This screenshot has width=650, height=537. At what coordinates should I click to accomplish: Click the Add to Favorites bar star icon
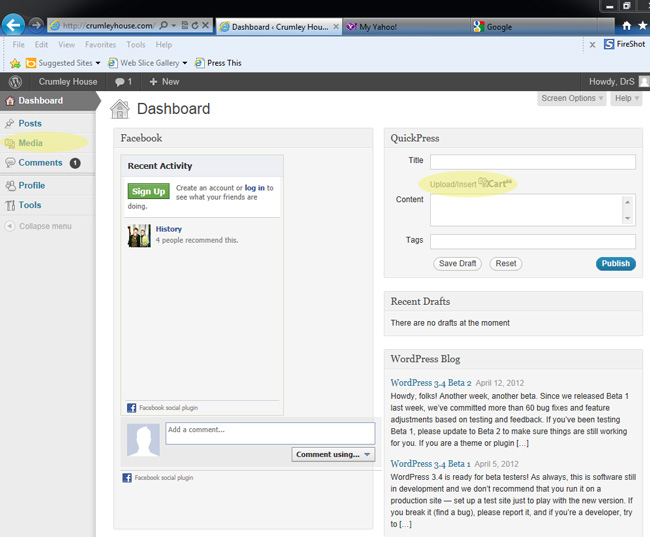coord(15,63)
